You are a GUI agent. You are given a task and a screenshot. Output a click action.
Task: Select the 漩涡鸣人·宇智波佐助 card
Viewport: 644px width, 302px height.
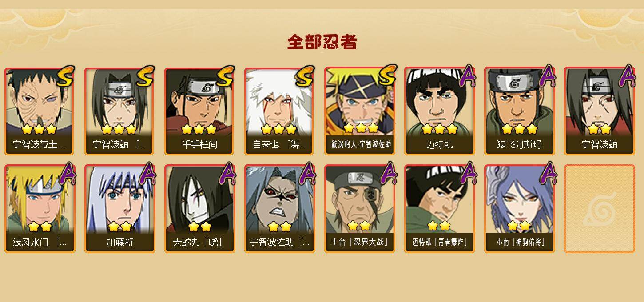tap(360, 111)
